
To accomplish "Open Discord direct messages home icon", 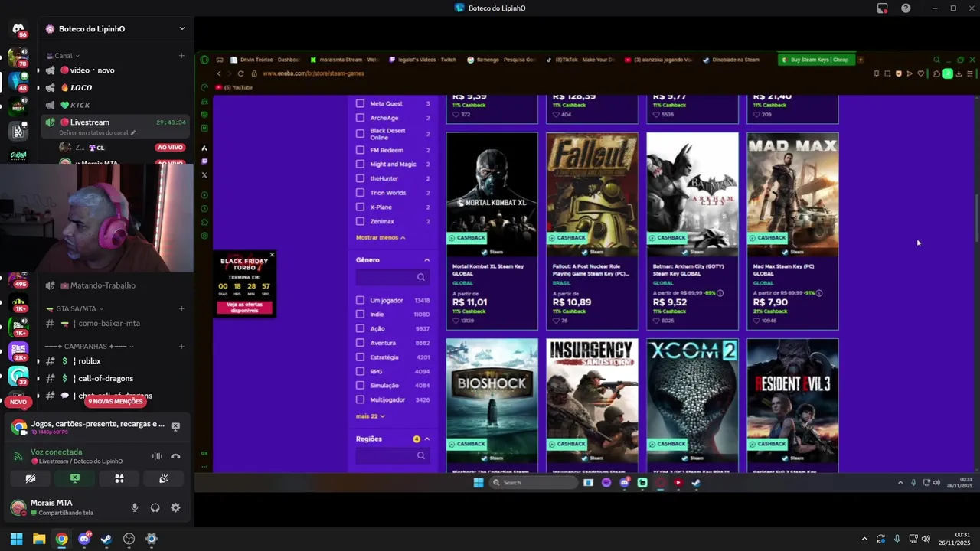I will pyautogui.click(x=18, y=29).
